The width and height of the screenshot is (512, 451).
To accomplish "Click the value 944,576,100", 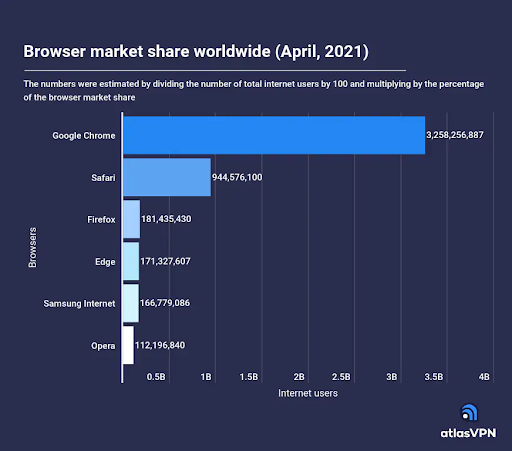I will click(237, 177).
